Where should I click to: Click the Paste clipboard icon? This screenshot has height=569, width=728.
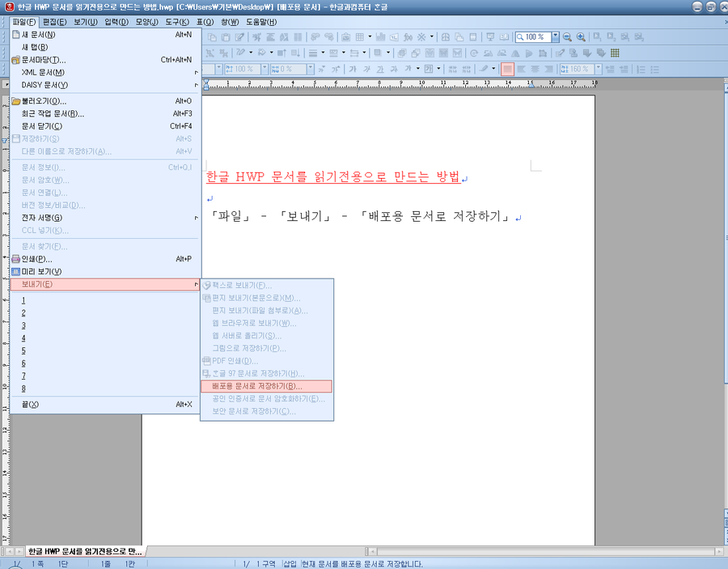click(x=226, y=37)
